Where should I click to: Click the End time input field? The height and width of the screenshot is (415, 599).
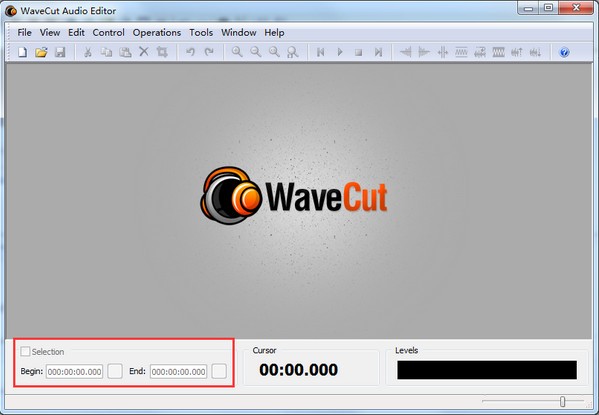178,371
